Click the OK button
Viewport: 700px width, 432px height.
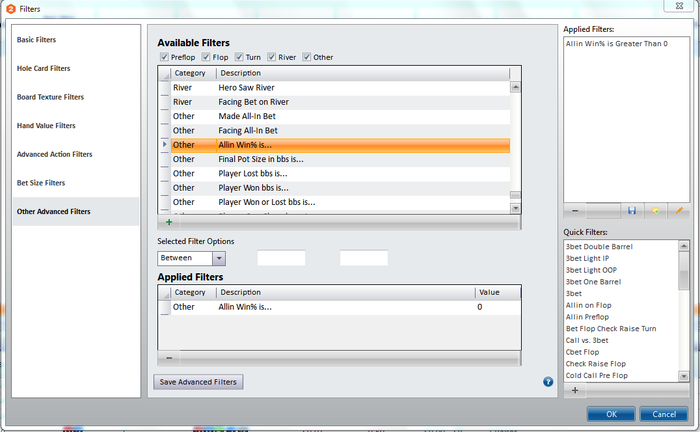click(611, 414)
